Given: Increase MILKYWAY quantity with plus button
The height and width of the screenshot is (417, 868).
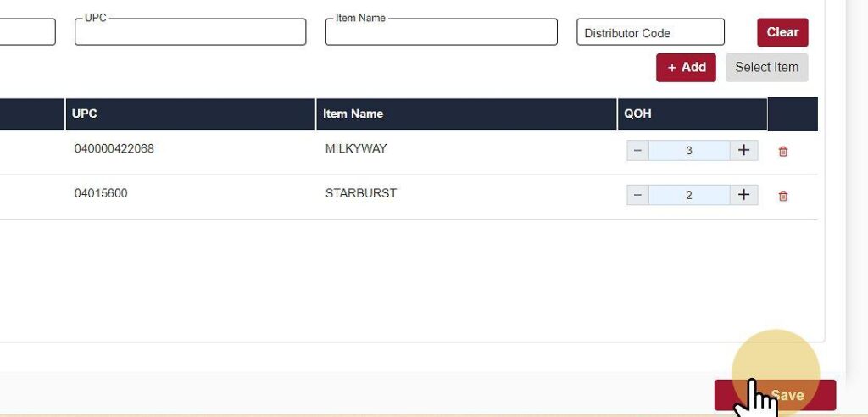Looking at the screenshot, I should click(x=743, y=151).
